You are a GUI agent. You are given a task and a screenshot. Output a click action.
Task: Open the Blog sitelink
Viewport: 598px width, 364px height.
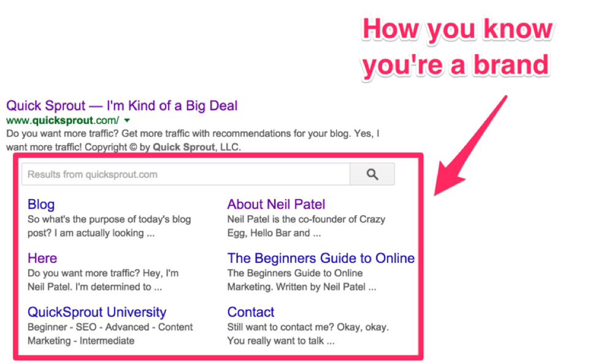point(41,205)
